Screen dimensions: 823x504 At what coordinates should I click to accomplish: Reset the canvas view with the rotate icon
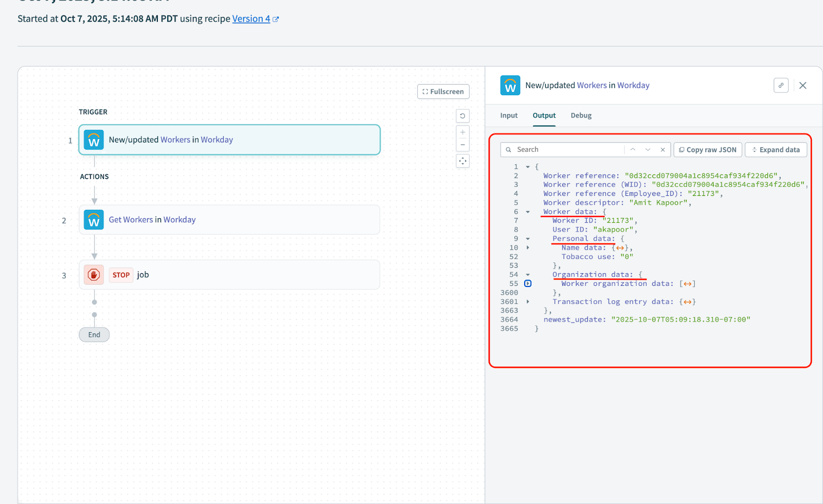(462, 116)
